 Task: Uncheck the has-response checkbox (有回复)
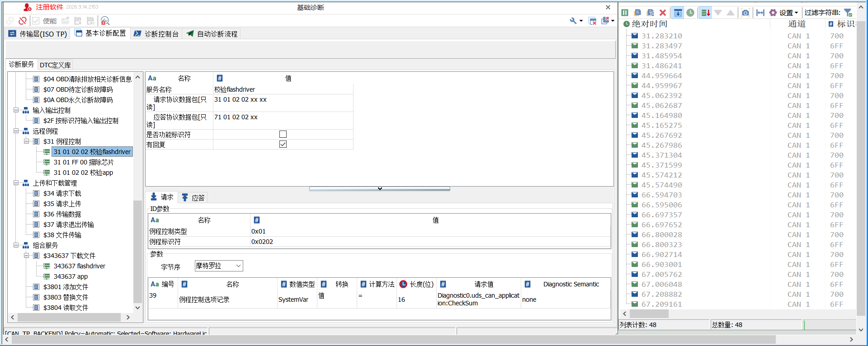[x=283, y=144]
